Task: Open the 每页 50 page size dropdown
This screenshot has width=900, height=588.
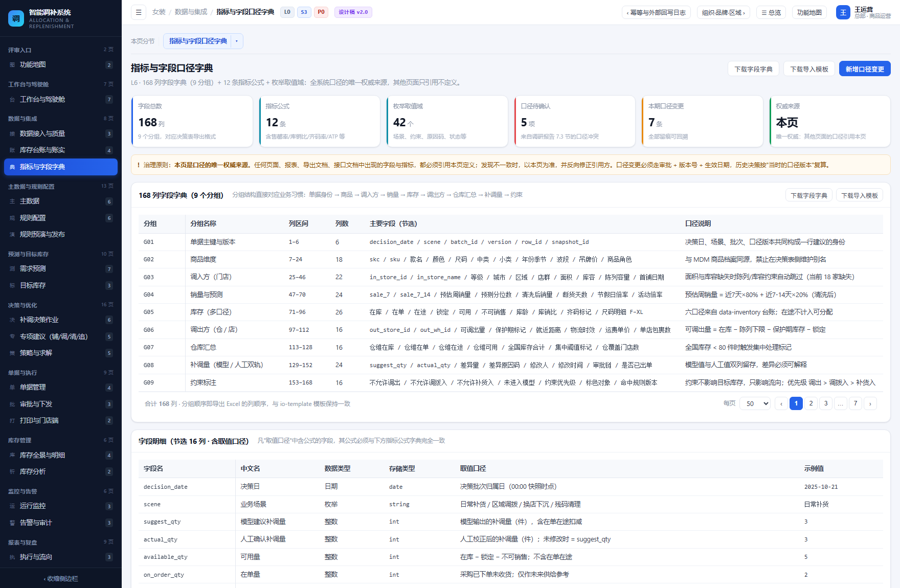Action: tap(755, 403)
